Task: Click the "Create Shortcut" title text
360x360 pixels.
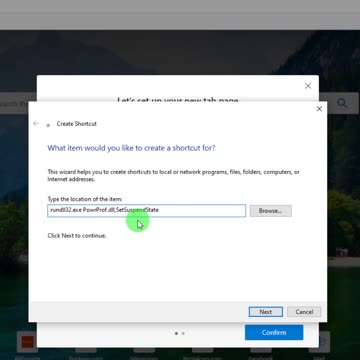Action: coord(77,124)
